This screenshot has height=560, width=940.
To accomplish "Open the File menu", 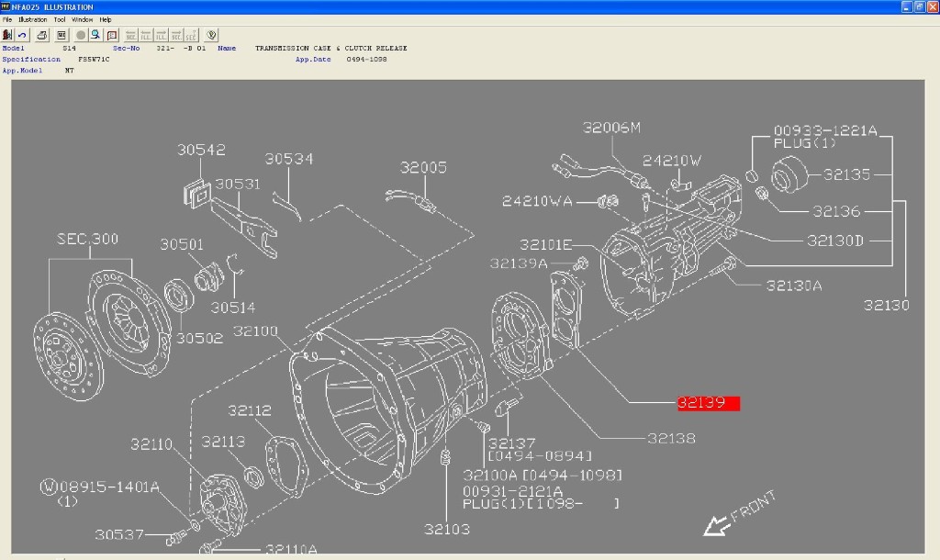I will [x=7, y=19].
